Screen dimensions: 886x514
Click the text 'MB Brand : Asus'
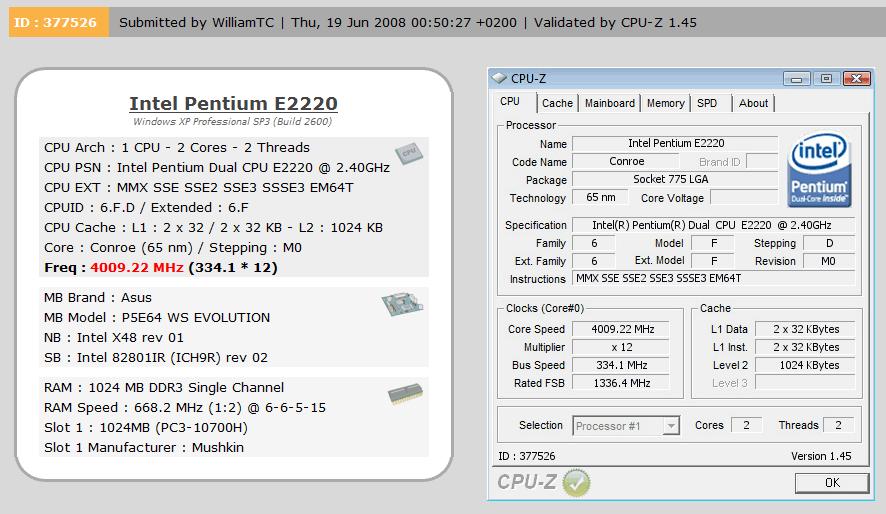[98, 298]
